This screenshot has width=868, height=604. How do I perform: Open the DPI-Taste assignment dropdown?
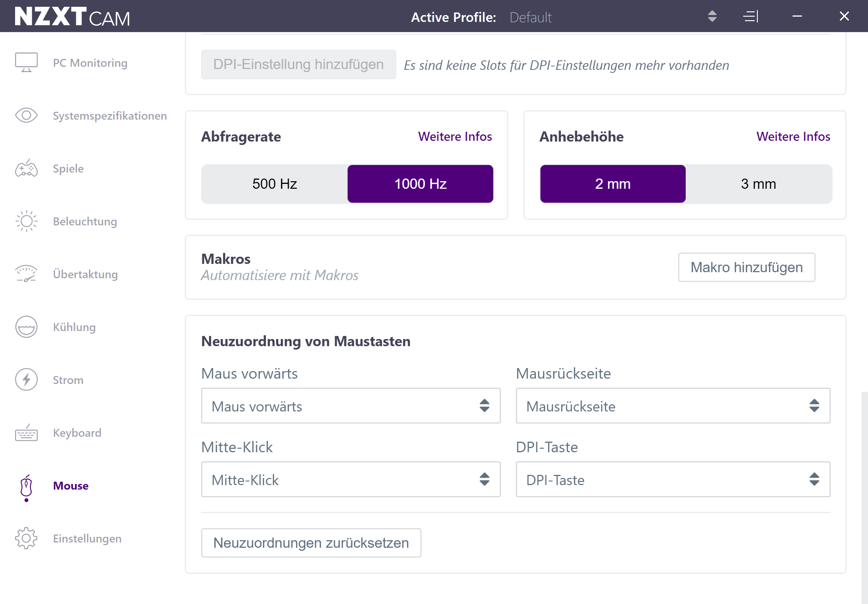coord(673,480)
